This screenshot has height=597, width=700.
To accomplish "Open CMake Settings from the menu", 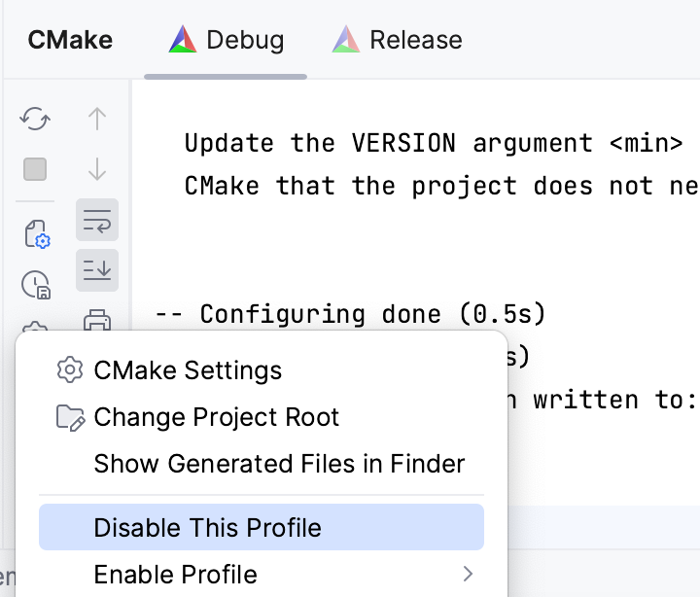I will click(188, 370).
